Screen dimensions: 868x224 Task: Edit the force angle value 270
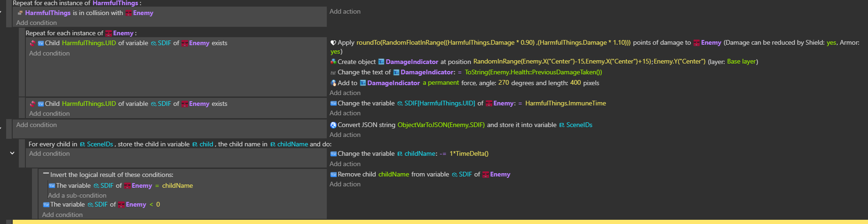503,83
